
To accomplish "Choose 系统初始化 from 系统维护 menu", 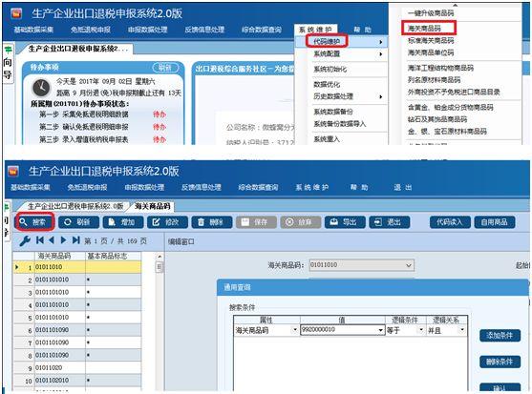I will click(330, 69).
